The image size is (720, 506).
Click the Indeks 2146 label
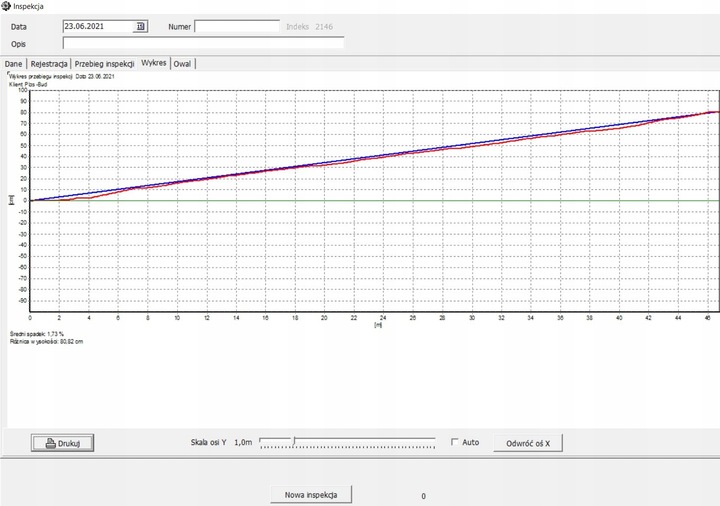[x=312, y=27]
